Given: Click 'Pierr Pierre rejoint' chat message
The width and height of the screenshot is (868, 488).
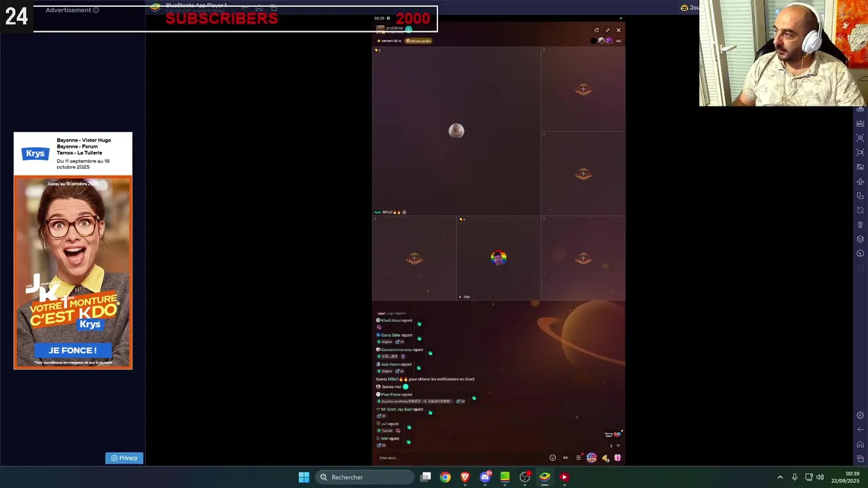Looking at the screenshot, I should (397, 394).
